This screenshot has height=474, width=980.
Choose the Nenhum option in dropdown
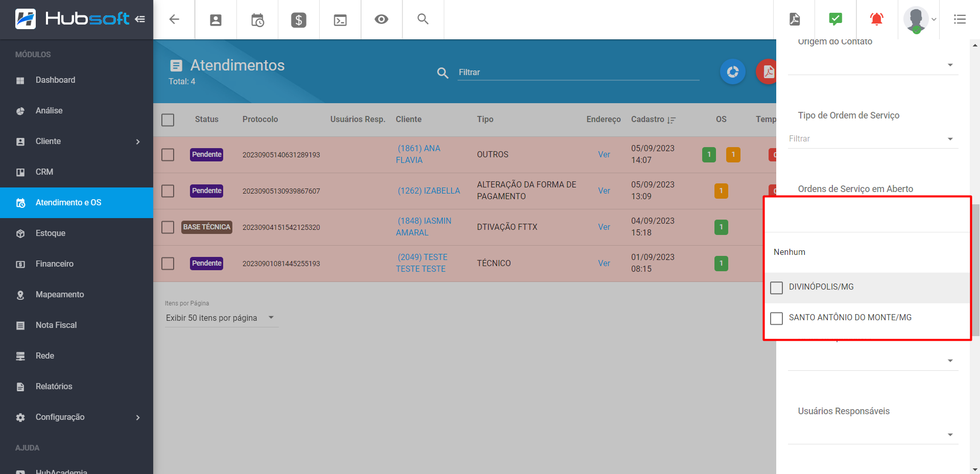[x=867, y=252]
